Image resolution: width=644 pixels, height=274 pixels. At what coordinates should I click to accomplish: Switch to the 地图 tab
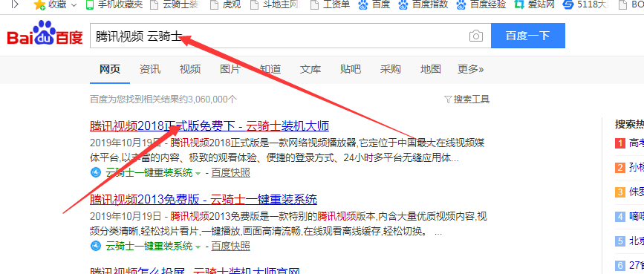[x=430, y=69]
